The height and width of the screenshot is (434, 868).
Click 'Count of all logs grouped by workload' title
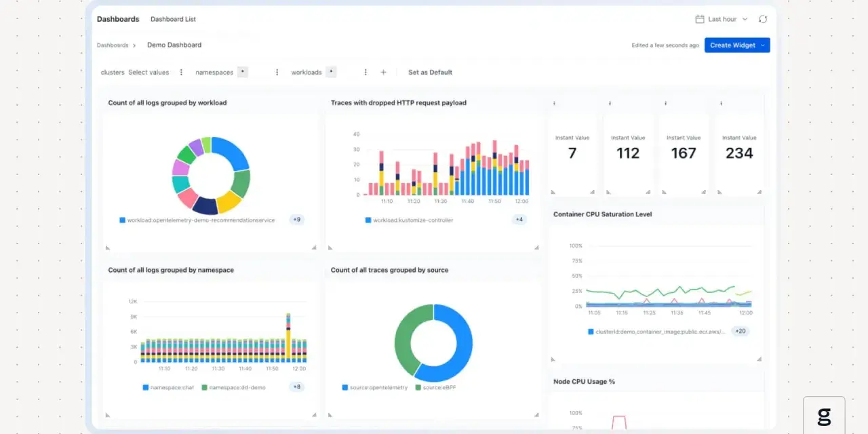pos(167,103)
